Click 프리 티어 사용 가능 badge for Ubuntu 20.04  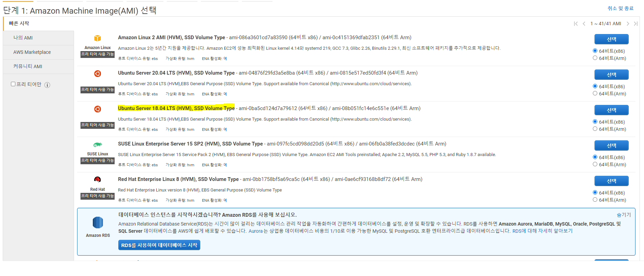click(x=98, y=90)
